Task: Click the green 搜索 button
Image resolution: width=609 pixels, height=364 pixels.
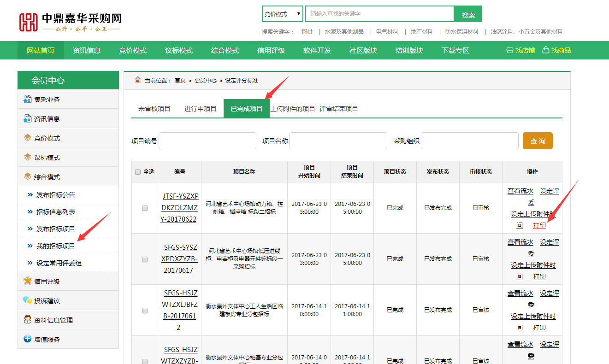Action: coord(468,14)
